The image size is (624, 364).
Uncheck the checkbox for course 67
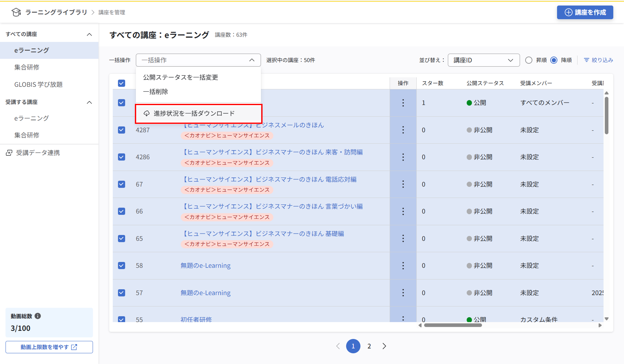pyautogui.click(x=121, y=184)
